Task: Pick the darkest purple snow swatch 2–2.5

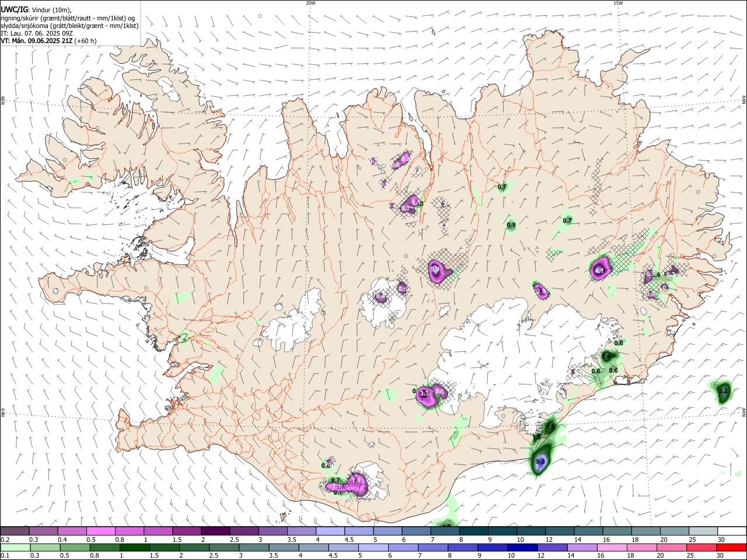Action: (x=215, y=531)
